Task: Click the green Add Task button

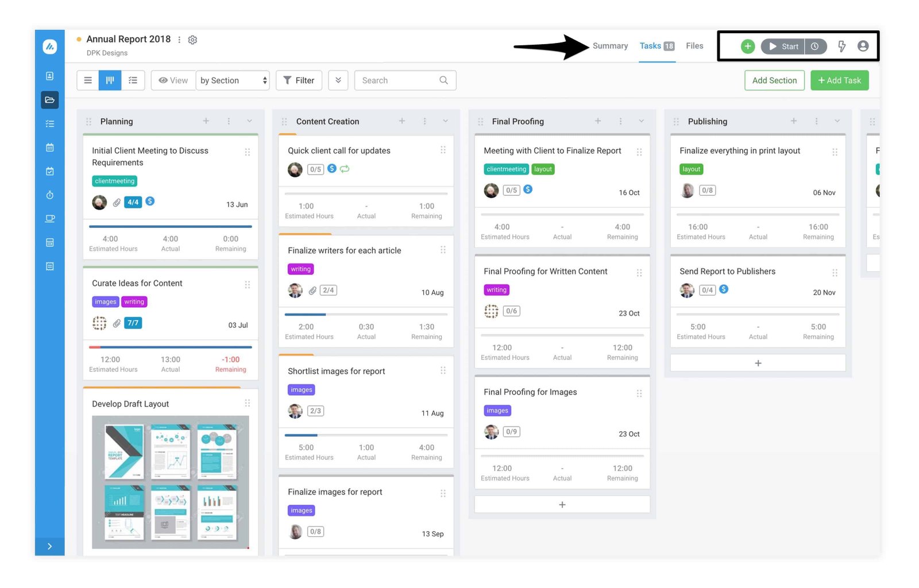Action: click(839, 80)
